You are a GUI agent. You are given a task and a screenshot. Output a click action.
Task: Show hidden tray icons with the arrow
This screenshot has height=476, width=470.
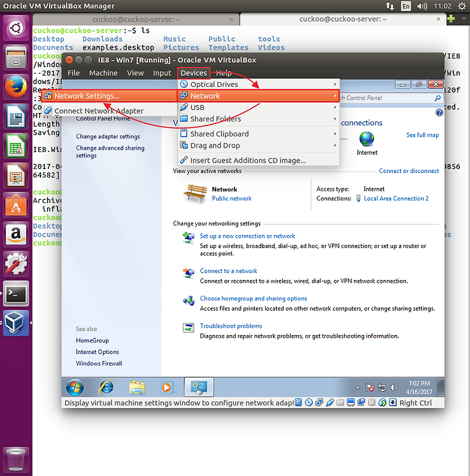click(358, 388)
